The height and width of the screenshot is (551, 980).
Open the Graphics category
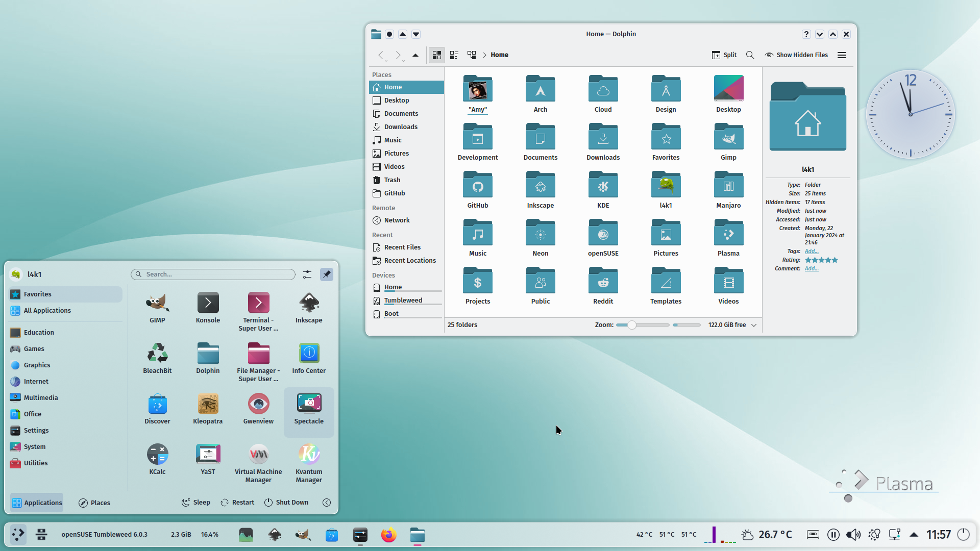click(66, 365)
